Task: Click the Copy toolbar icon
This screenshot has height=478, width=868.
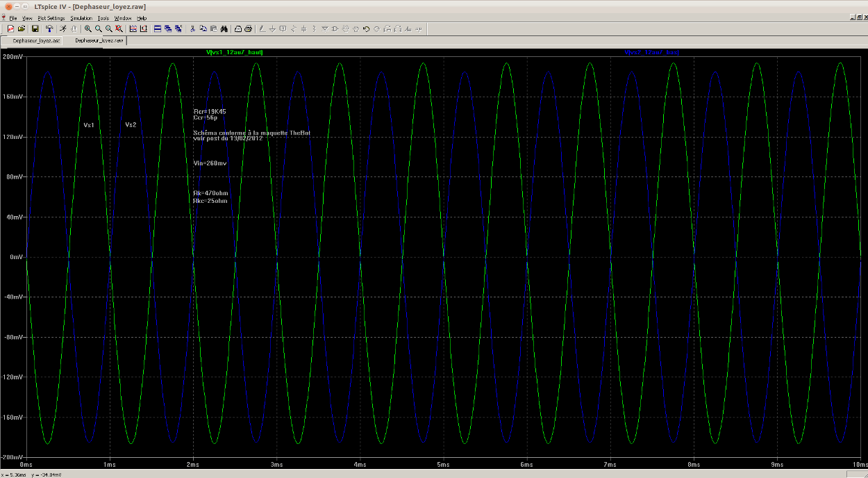Action: pos(203,28)
